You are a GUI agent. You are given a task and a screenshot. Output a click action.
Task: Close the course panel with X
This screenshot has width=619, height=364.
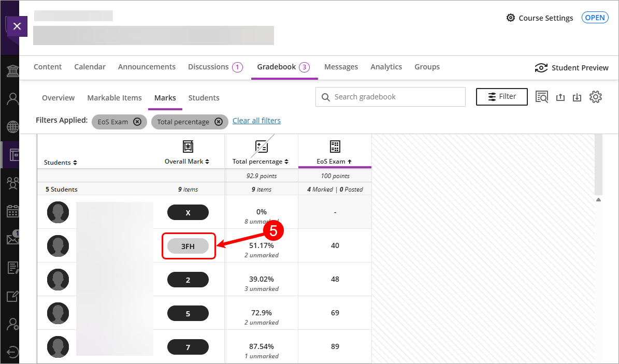pos(17,26)
